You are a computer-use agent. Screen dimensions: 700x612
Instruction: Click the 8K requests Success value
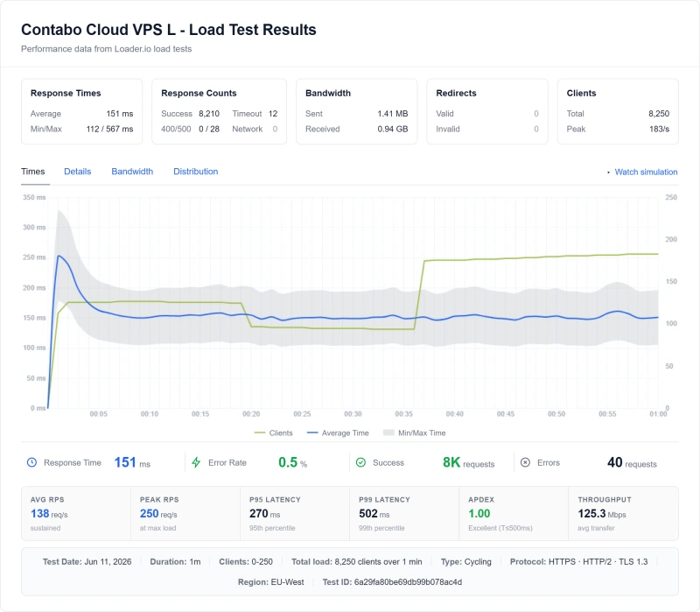pos(468,462)
